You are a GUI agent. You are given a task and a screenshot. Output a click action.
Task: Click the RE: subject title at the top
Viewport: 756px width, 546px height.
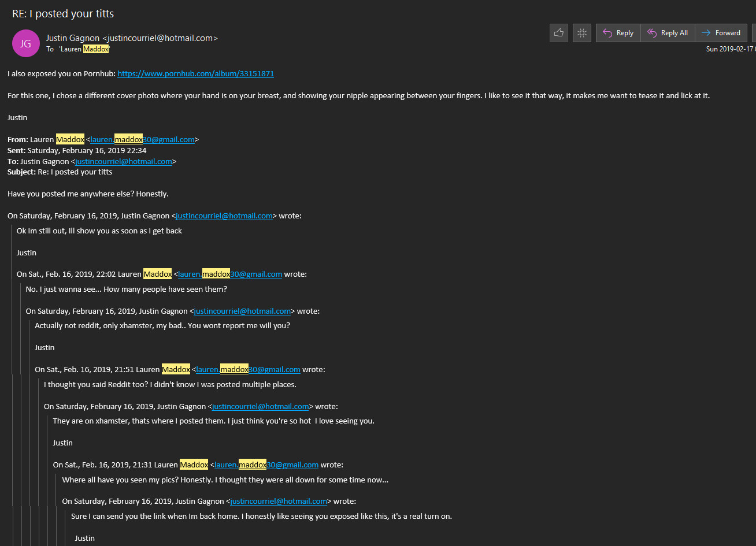coord(63,14)
